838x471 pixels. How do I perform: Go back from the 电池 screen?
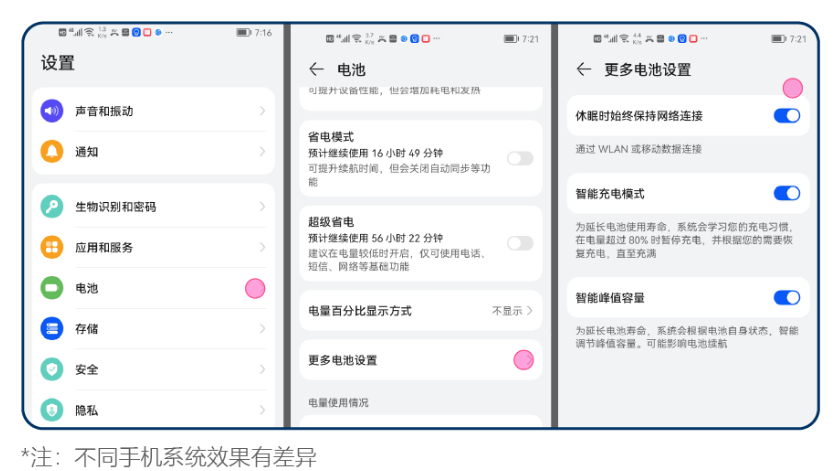pos(316,70)
